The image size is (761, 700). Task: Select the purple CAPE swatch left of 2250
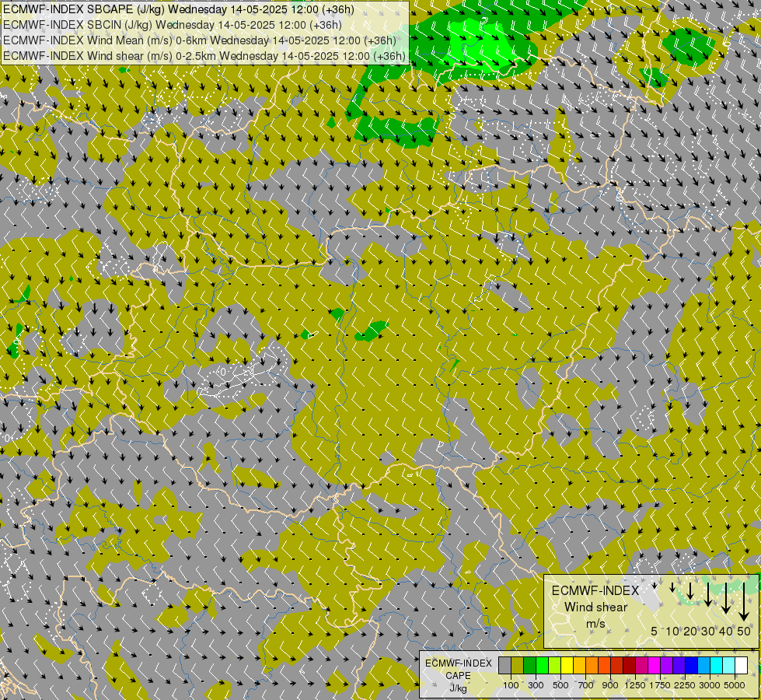(x=667, y=666)
